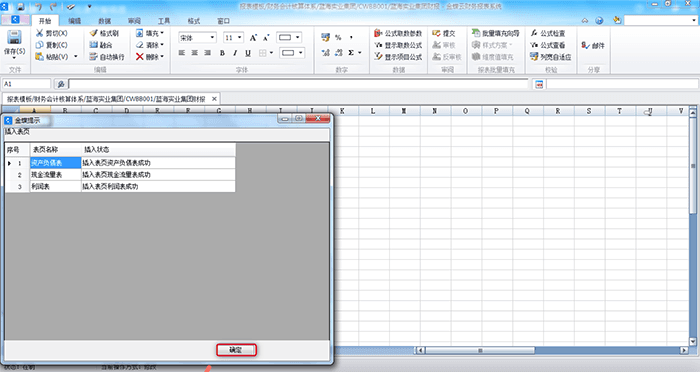The image size is (700, 372).
Task: Switch to the 数据 ribbon tab
Action: pyautogui.click(x=104, y=21)
